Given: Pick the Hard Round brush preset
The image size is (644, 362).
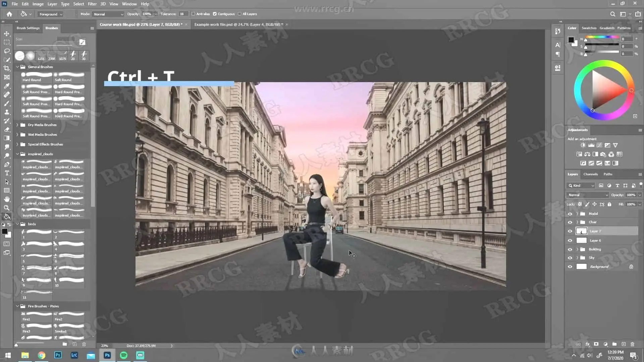Looking at the screenshot, I should (36, 76).
